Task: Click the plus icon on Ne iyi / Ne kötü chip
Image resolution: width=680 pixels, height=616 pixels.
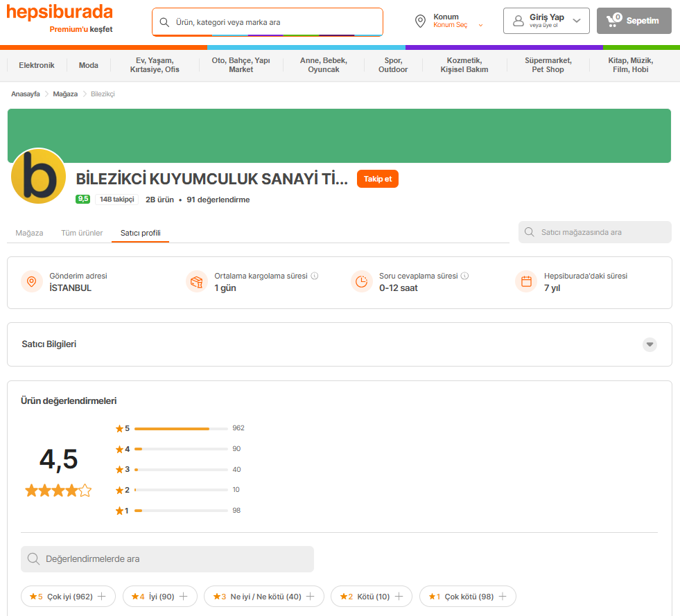Action: [310, 597]
